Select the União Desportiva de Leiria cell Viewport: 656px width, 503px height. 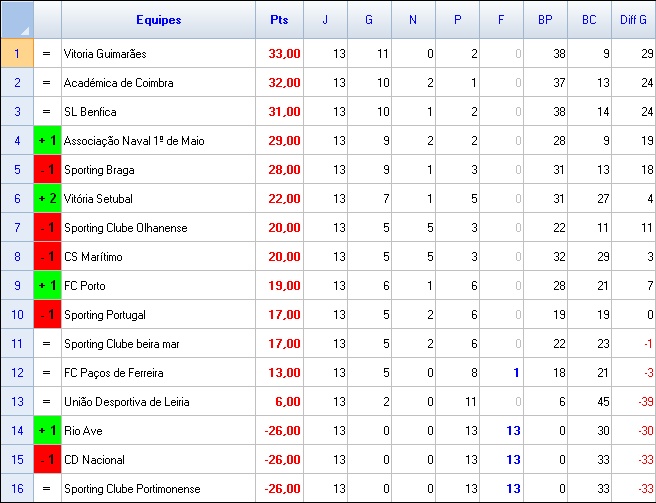(x=159, y=401)
